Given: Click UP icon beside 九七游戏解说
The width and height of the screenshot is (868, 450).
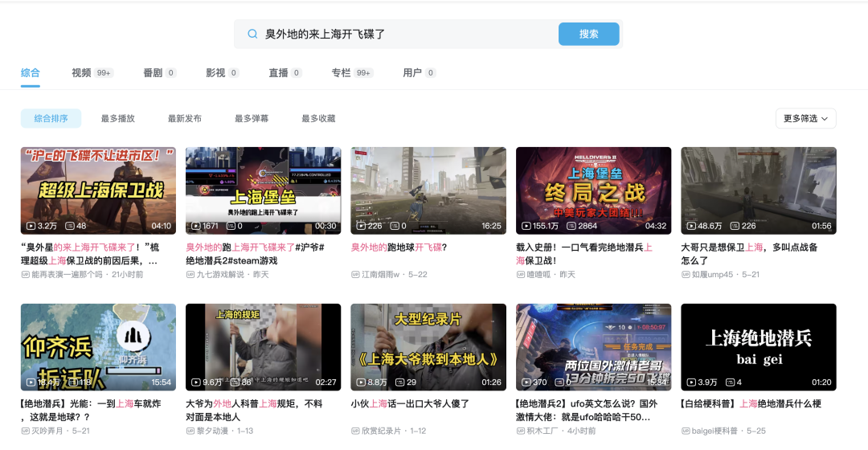Looking at the screenshot, I should coord(190,275).
